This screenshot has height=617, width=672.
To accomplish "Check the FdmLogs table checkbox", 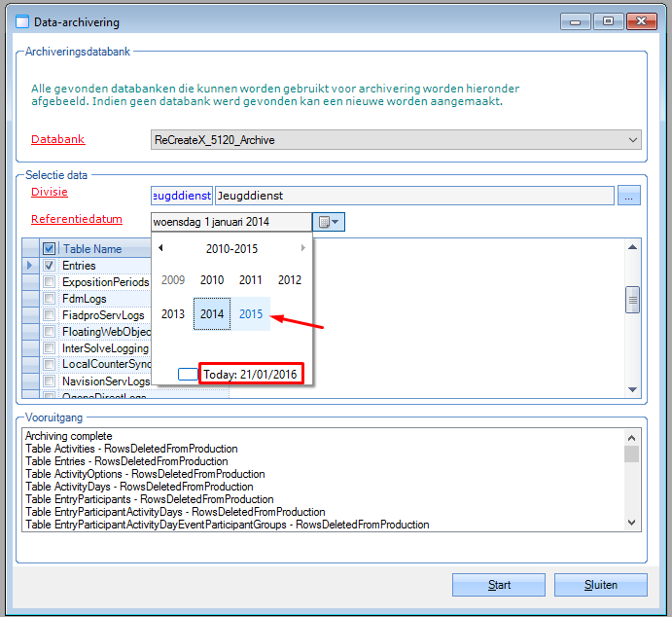I will (x=49, y=299).
